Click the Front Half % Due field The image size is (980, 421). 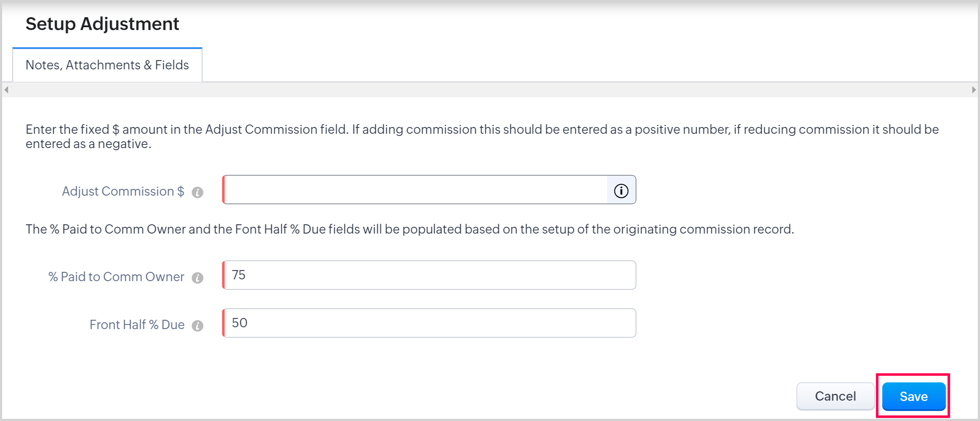pos(429,323)
